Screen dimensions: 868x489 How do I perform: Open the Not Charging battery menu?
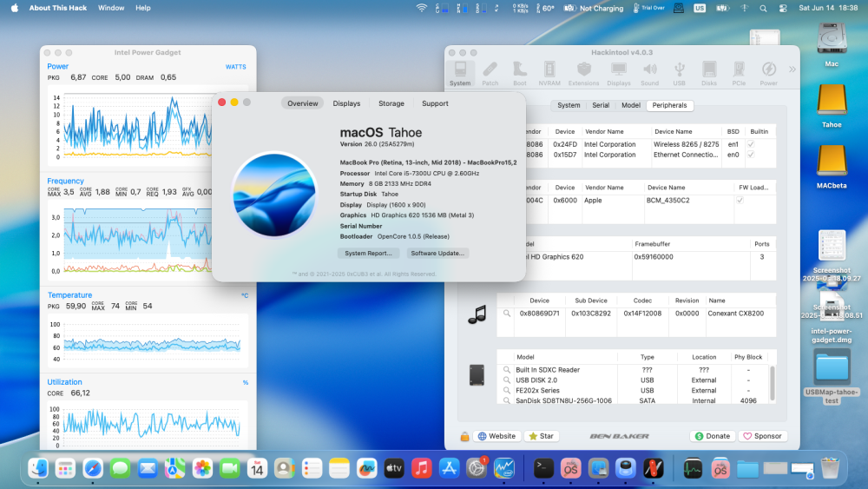click(x=594, y=8)
